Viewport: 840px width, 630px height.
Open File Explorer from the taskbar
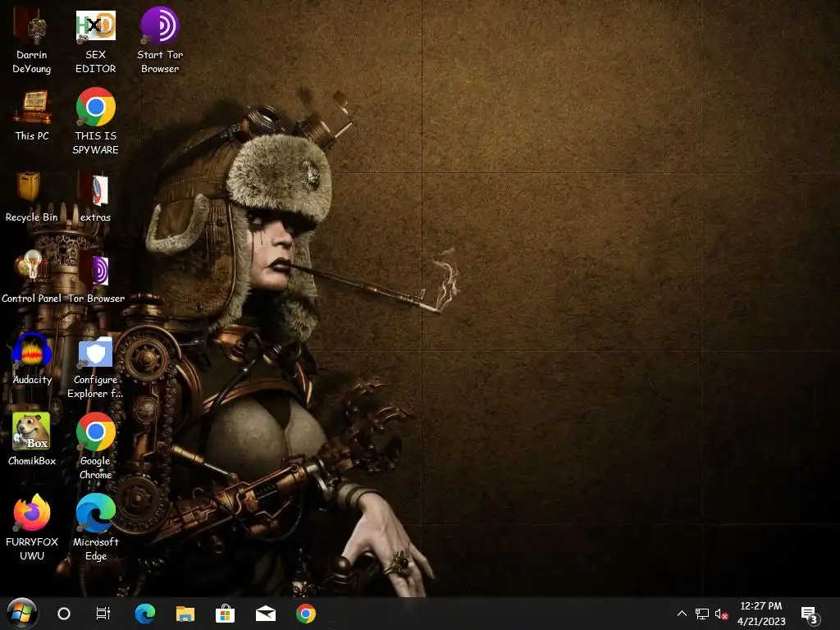point(185,614)
